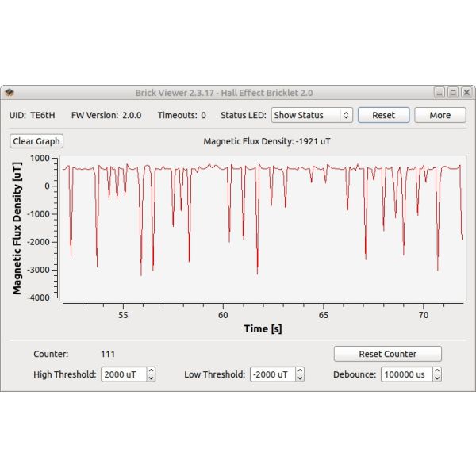This screenshot has height=476, width=476.
Task: Minimize the Brick Viewer window
Action: pos(439,93)
